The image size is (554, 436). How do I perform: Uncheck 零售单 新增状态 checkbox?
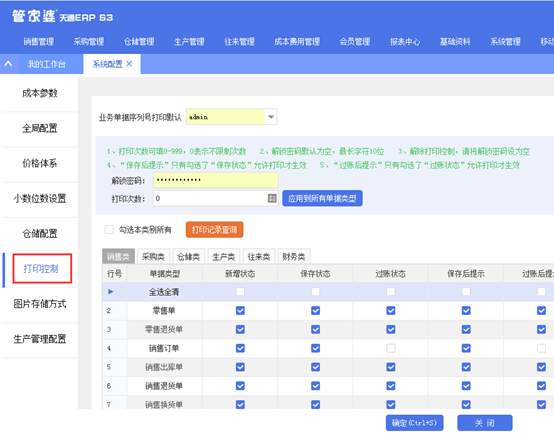click(x=240, y=311)
